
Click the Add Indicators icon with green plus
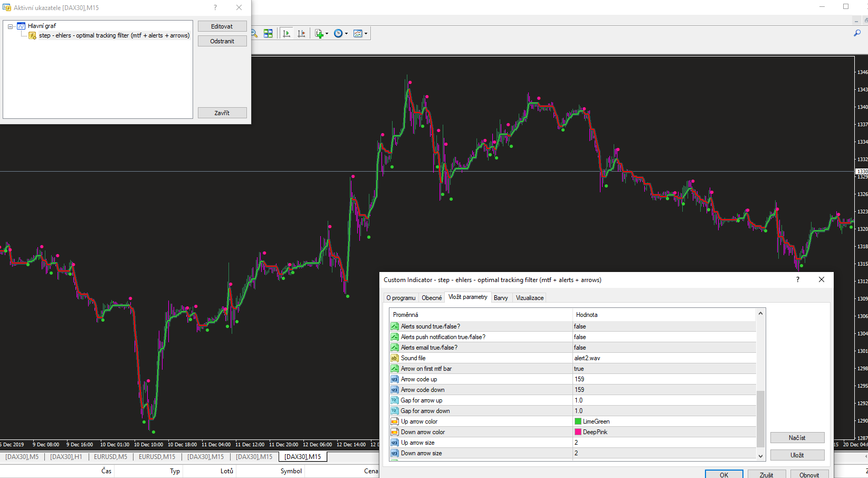click(x=319, y=33)
